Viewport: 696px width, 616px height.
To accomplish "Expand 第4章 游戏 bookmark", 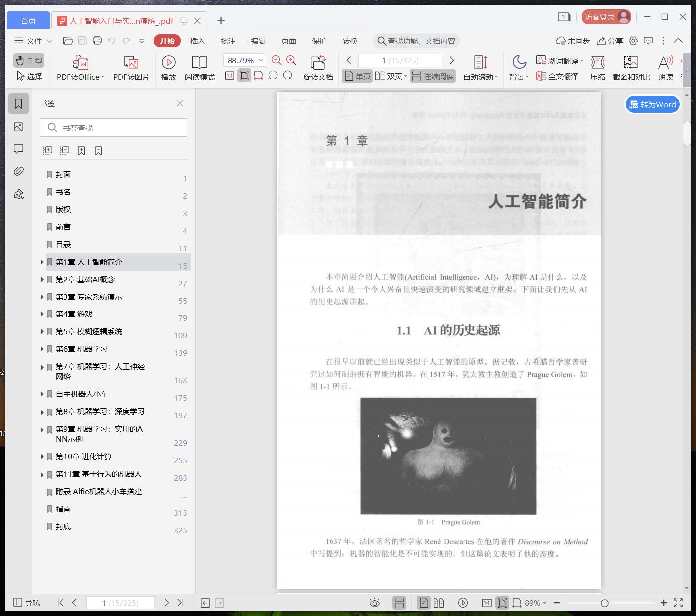I will point(42,314).
